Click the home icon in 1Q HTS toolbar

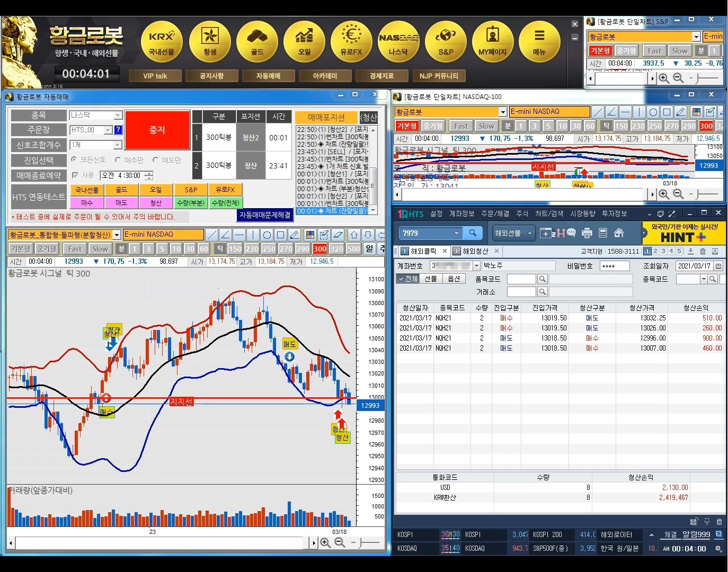(x=618, y=233)
